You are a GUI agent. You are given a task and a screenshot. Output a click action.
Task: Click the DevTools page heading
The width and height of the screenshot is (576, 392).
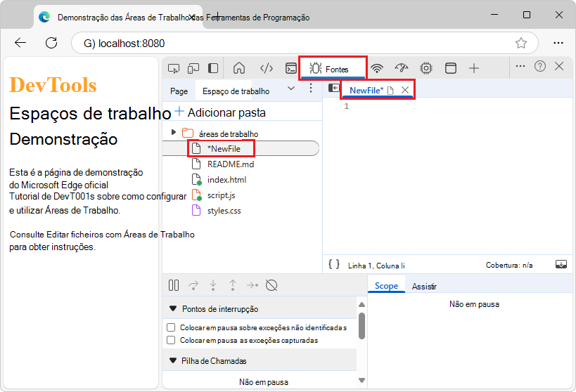(53, 85)
